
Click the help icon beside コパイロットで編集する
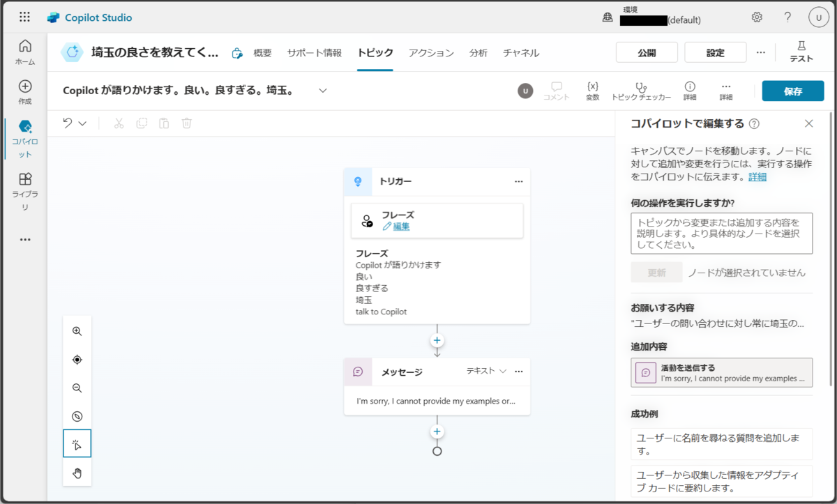pos(754,123)
